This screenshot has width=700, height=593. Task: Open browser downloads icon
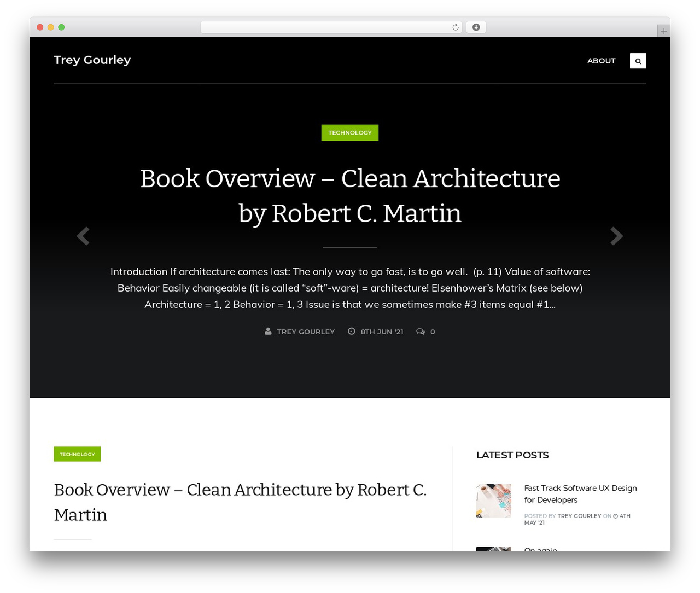click(476, 27)
